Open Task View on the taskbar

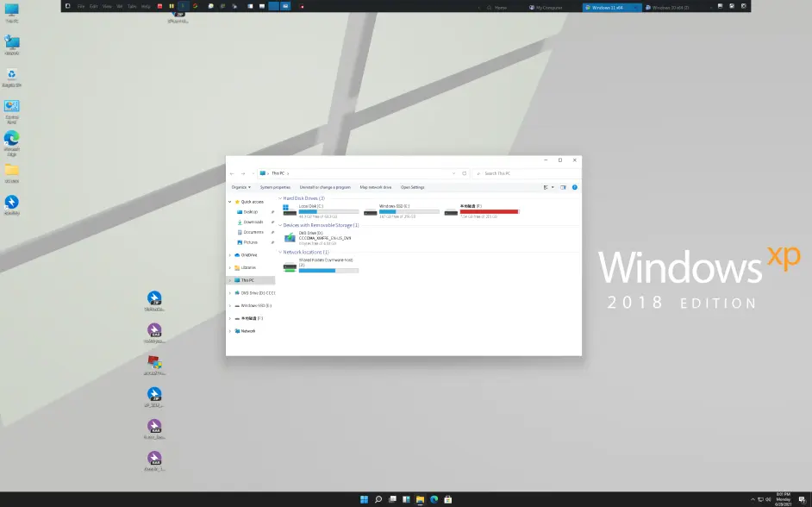pos(392,499)
